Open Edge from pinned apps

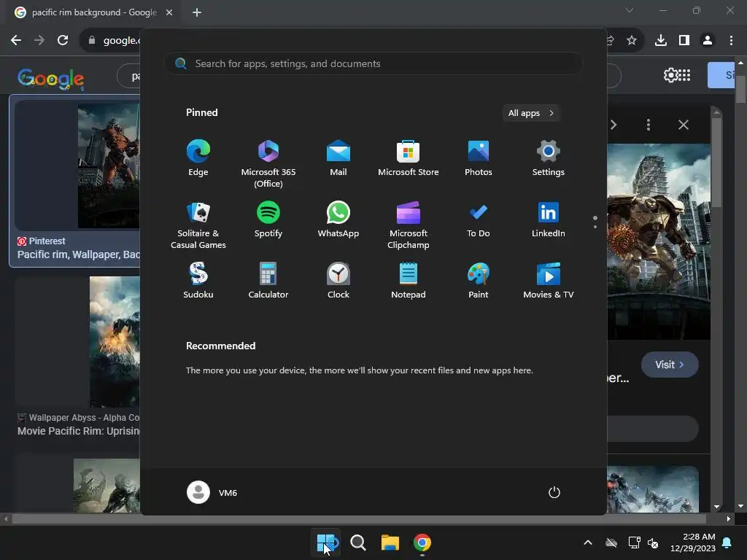[198, 158]
